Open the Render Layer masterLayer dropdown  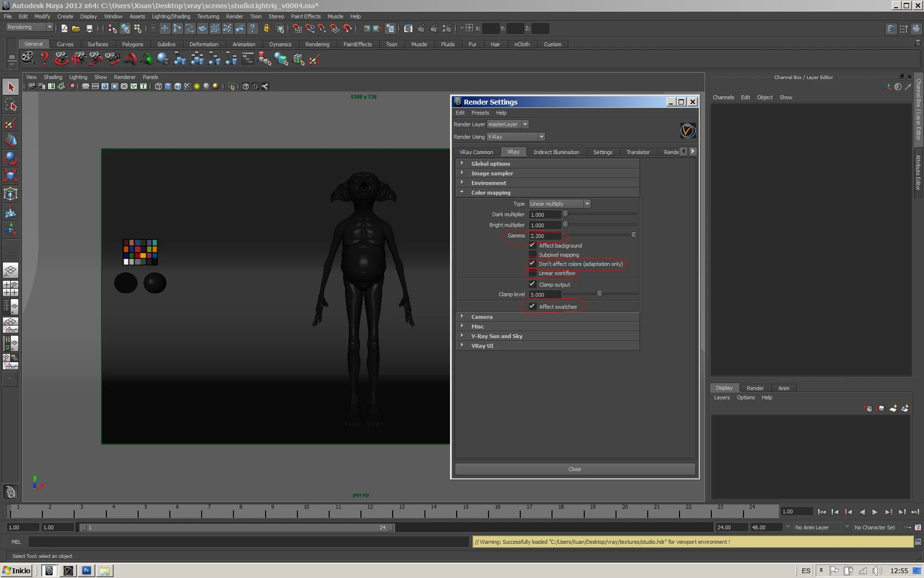point(508,124)
